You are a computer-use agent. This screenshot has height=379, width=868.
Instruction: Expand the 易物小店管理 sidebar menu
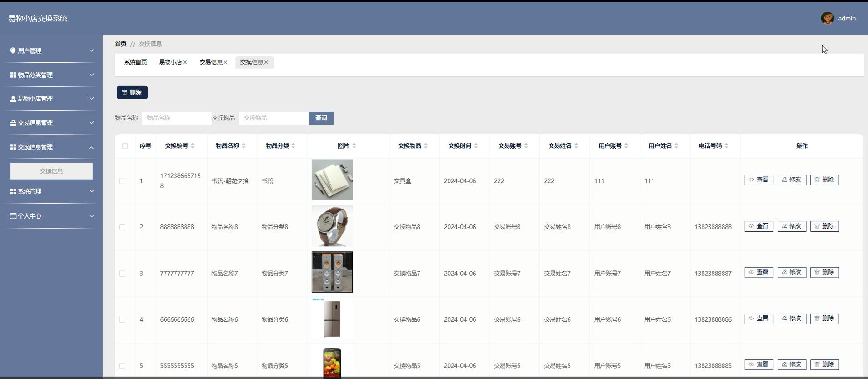click(51, 99)
